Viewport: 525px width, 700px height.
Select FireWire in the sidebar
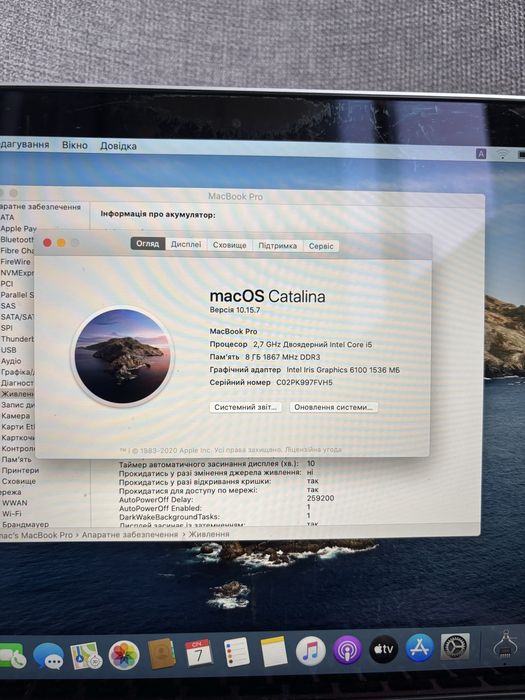16,262
